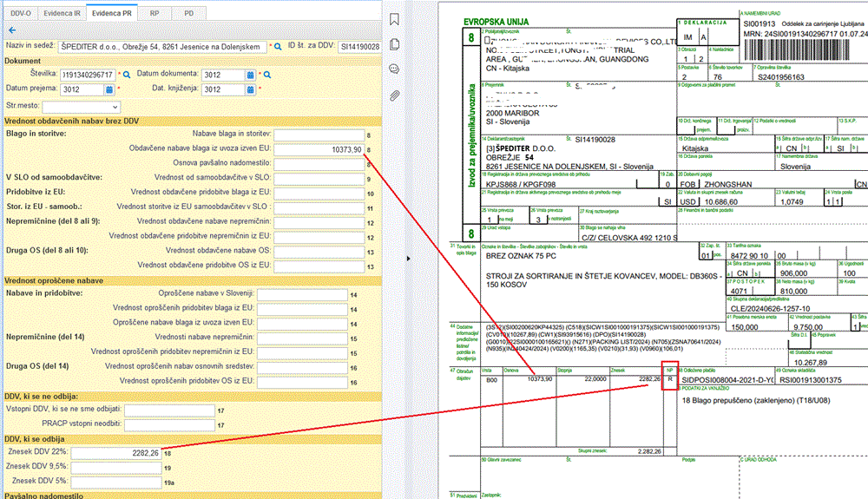
Task: Click Vrednost obdavčene pridobitve nepremičnin iz EU field
Action: pyautogui.click(x=319, y=237)
